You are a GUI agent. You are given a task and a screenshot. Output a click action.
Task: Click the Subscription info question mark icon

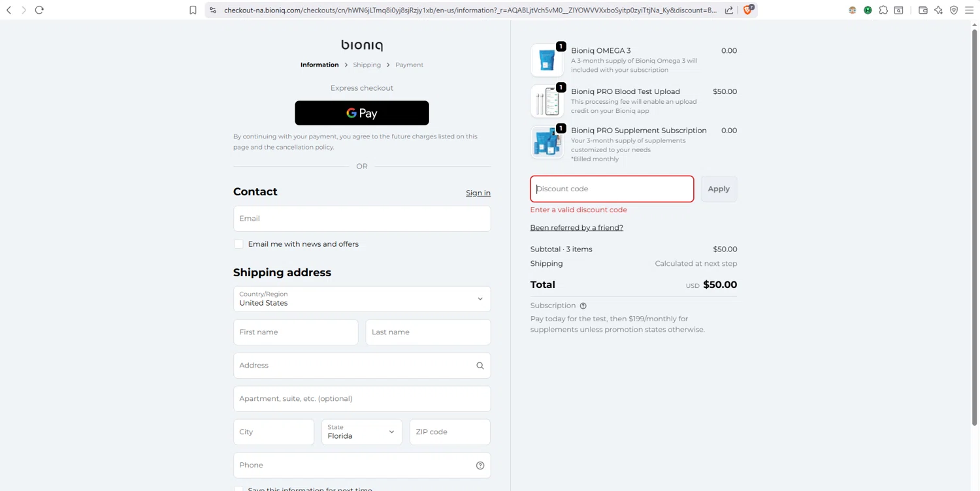tap(583, 306)
